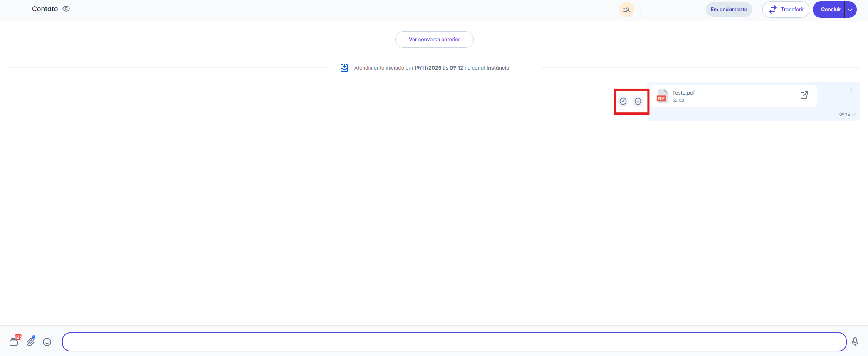Image resolution: width=868 pixels, height=356 pixels.
Task: Open Teste.pdf in a new window icon
Action: 804,95
